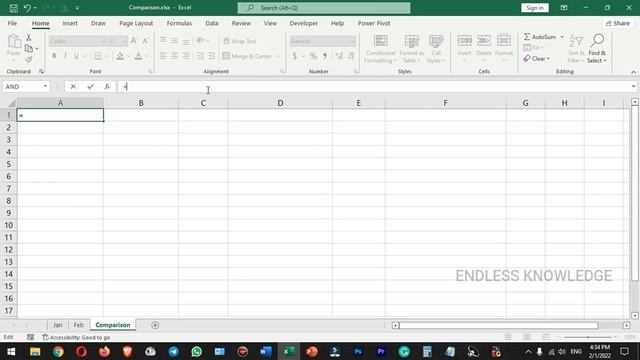Screen dimensions: 640x360
Task: Switch to the Feb sheet tab
Action: tap(78, 325)
